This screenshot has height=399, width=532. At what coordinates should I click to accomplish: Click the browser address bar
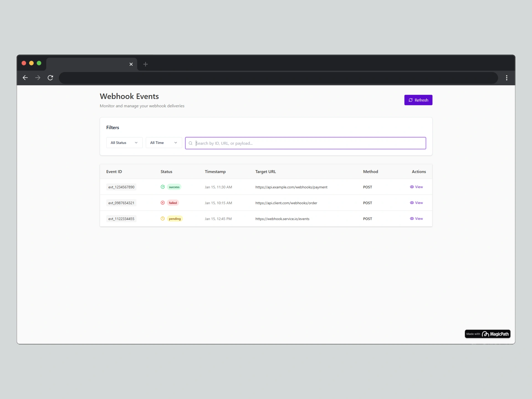pos(278,78)
